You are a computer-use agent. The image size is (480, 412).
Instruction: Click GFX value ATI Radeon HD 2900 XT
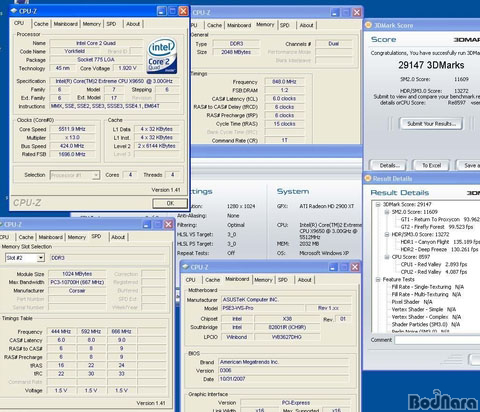coord(327,206)
